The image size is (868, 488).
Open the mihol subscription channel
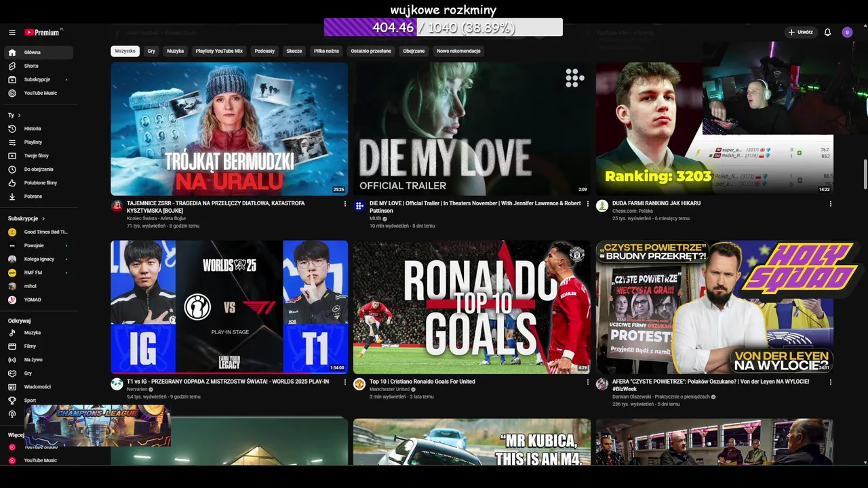38,286
